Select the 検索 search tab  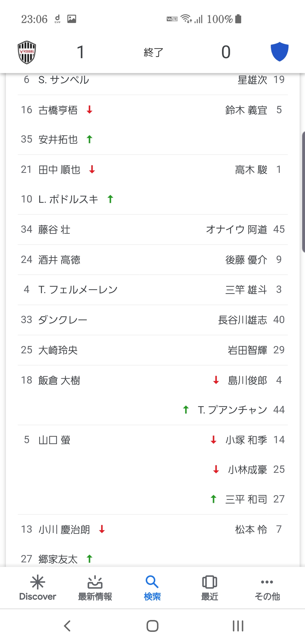coord(152,588)
